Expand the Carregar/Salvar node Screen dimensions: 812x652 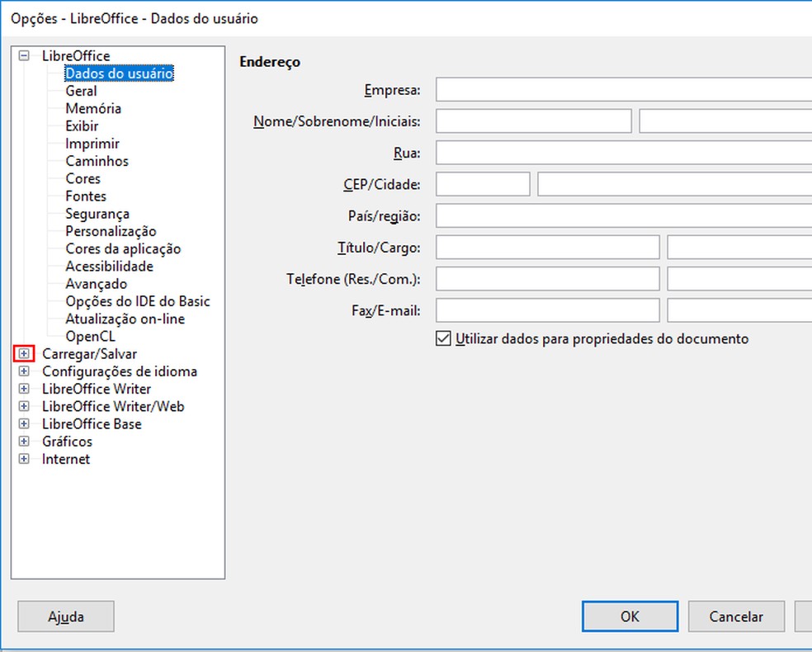tap(24, 354)
